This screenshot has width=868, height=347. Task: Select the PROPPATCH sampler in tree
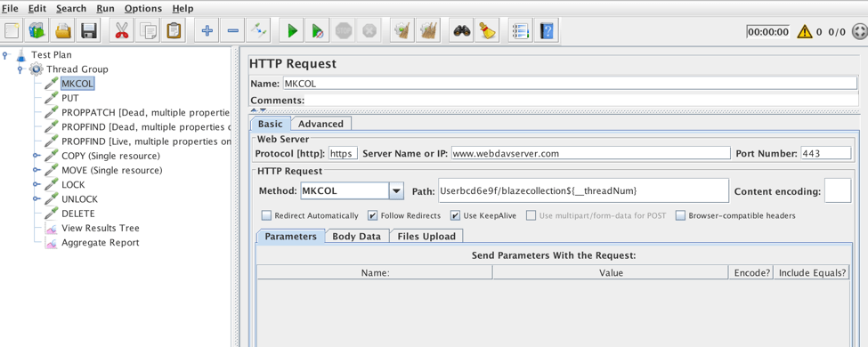[x=146, y=112]
